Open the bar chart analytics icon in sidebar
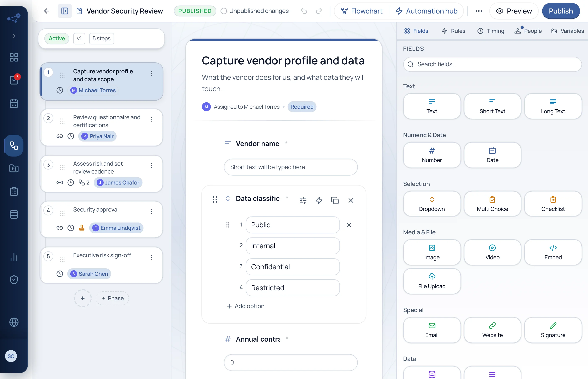Viewport: 588px width, 379px height. [14, 257]
